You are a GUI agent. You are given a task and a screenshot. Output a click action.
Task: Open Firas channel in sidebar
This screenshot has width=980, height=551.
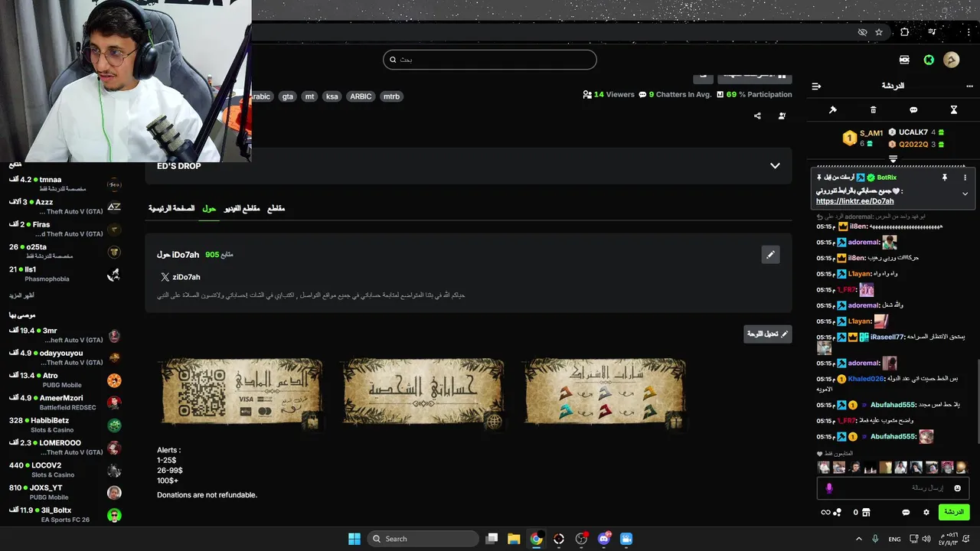[x=65, y=229]
